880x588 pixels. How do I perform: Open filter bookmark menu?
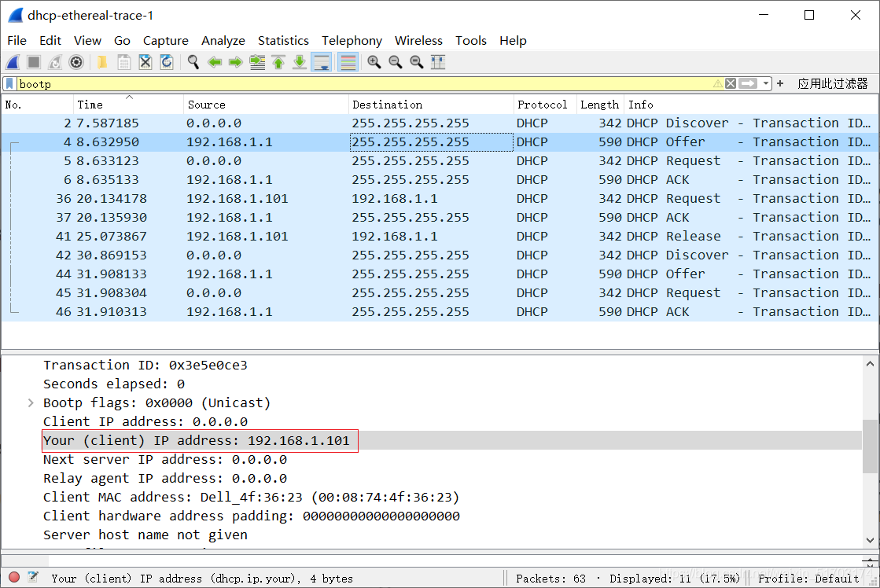tap(9, 83)
